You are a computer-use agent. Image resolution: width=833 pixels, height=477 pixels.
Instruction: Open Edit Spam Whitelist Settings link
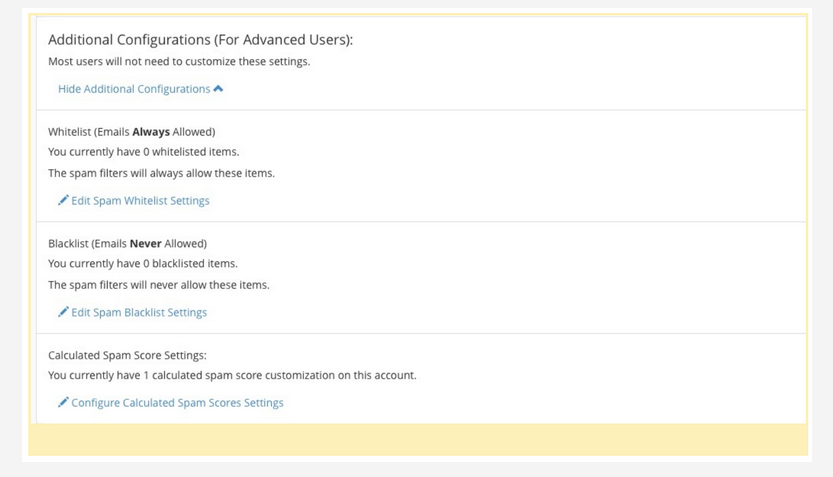140,201
